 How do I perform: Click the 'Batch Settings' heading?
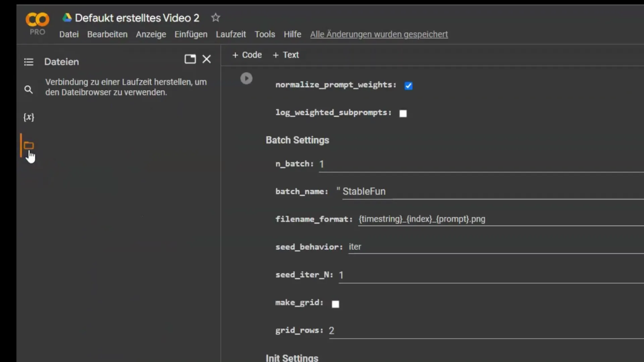point(298,140)
